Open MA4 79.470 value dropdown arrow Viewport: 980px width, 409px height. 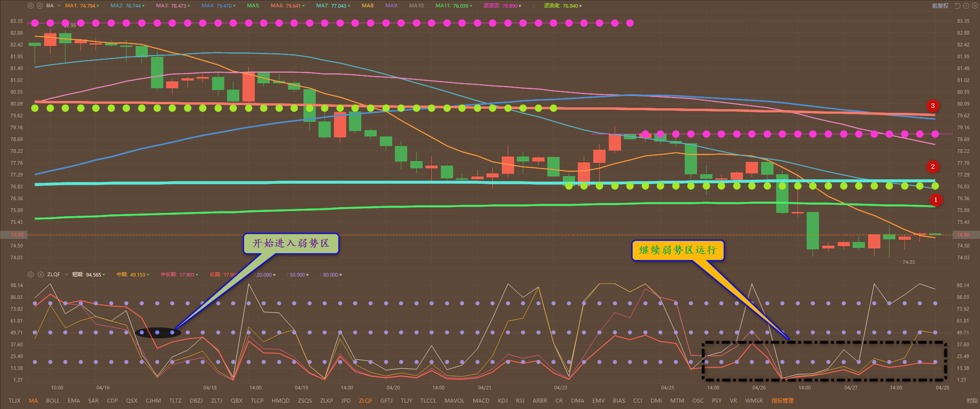pos(234,6)
